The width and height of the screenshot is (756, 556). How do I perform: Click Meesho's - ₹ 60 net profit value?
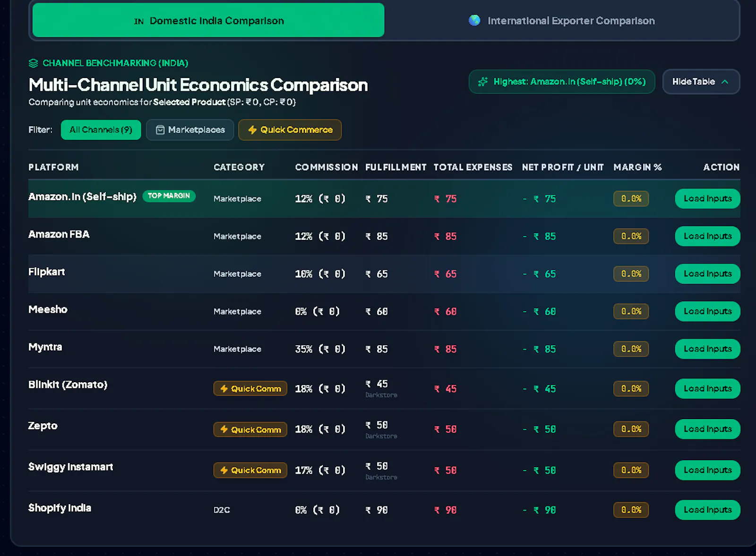coord(539,312)
